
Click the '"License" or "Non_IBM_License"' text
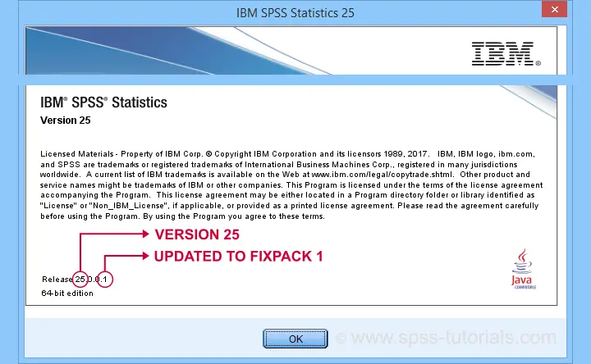[x=104, y=206]
